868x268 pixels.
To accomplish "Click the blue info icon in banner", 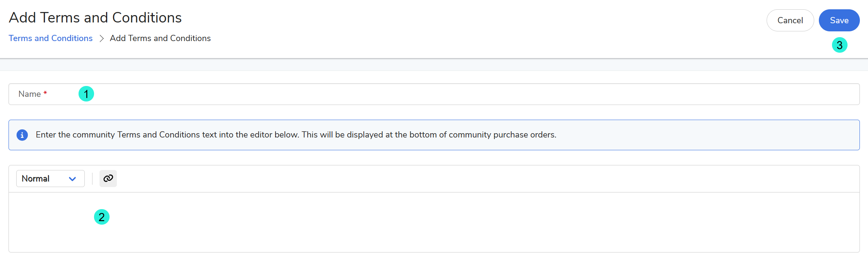I will (22, 135).
